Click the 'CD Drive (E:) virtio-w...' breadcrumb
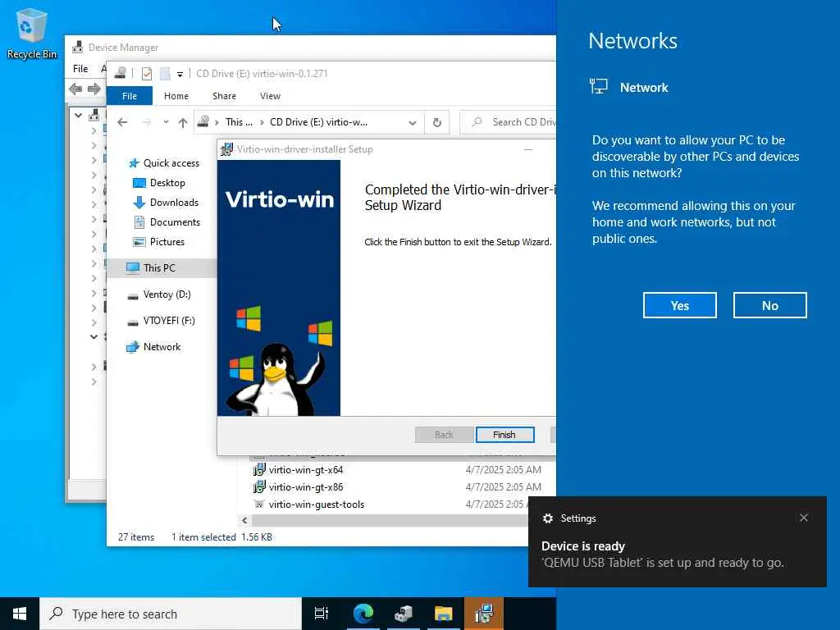The image size is (840, 630). coord(319,122)
